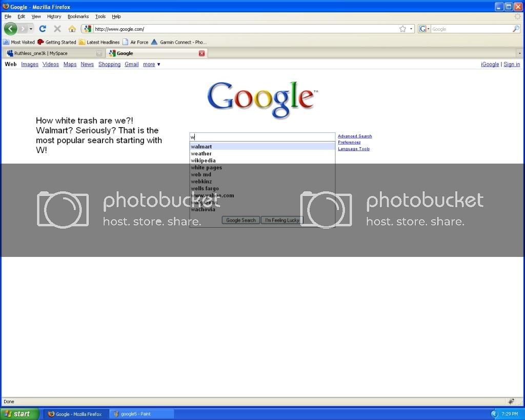Expand the system tray arrow icon

(494, 414)
